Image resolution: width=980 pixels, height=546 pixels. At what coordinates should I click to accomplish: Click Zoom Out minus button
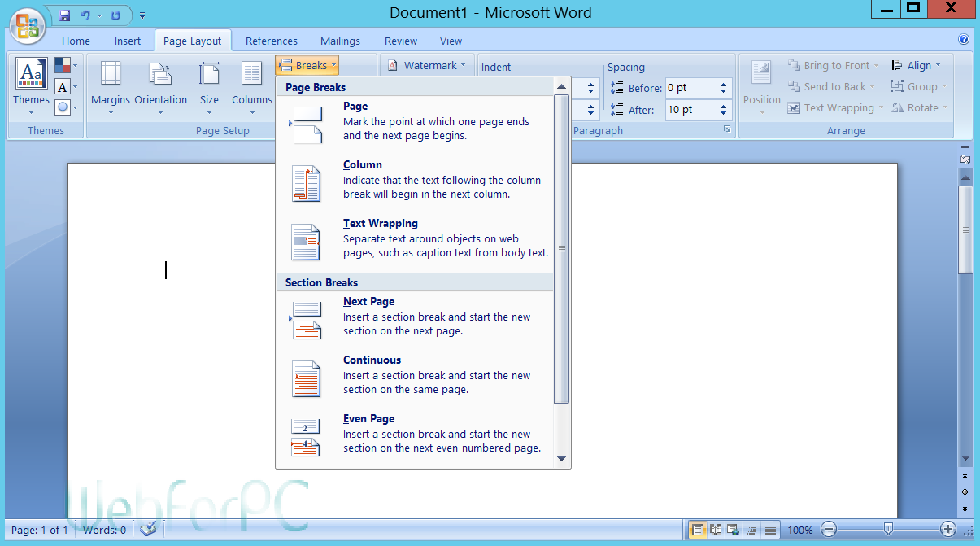(x=828, y=530)
